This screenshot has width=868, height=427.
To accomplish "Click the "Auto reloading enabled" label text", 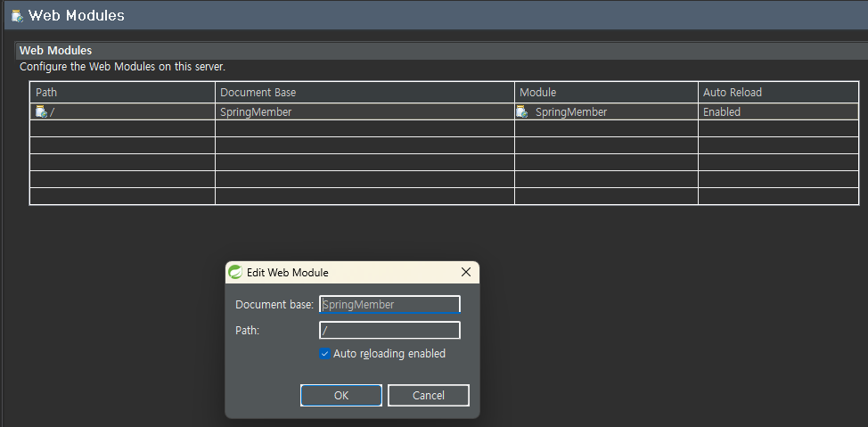I will (x=389, y=353).
